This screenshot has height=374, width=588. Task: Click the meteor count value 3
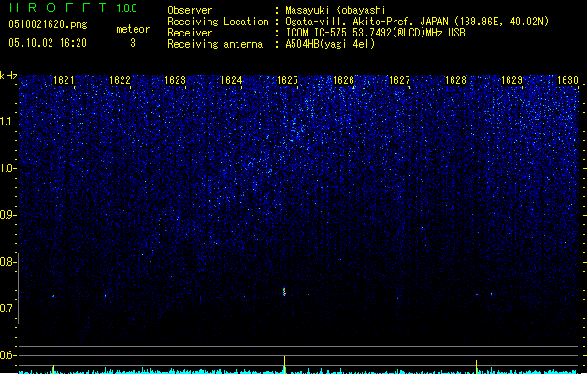pyautogui.click(x=133, y=43)
